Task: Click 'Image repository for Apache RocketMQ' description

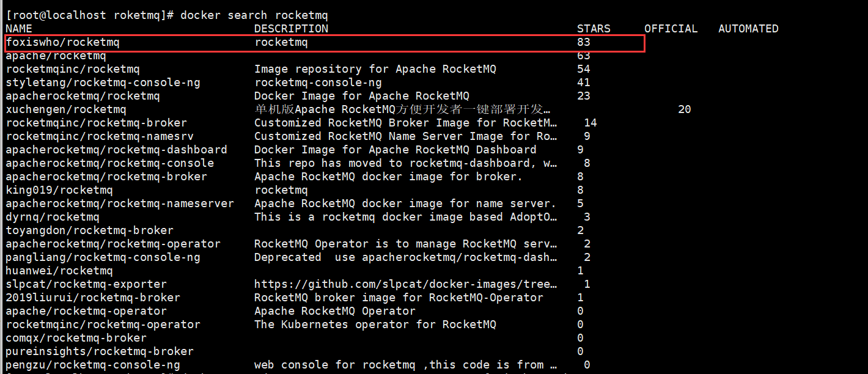Action: point(375,69)
